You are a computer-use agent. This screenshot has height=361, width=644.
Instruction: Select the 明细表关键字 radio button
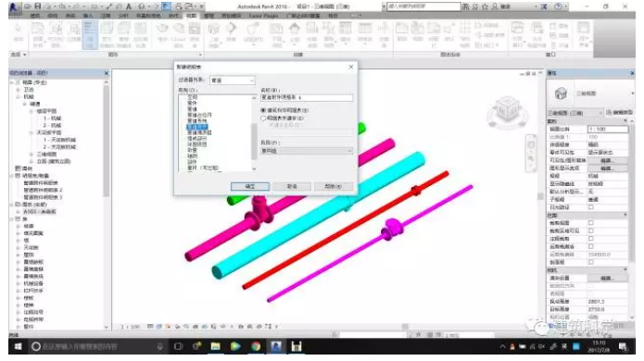click(x=263, y=118)
